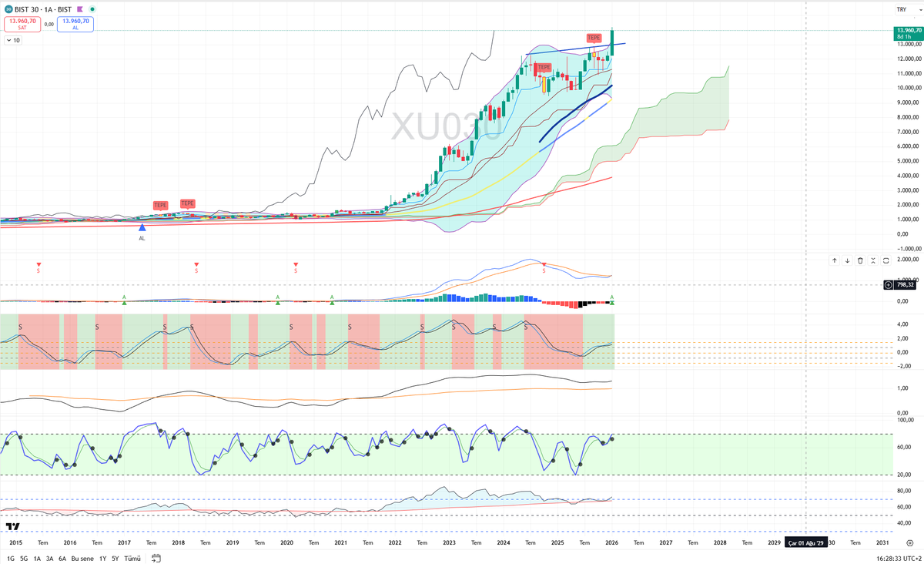Click the 100,00 level on stochastic scale
The height and width of the screenshot is (564, 924).
pos(906,421)
